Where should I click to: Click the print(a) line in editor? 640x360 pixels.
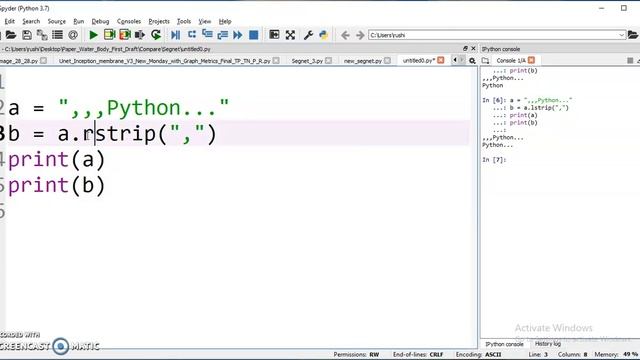pyautogui.click(x=57, y=159)
